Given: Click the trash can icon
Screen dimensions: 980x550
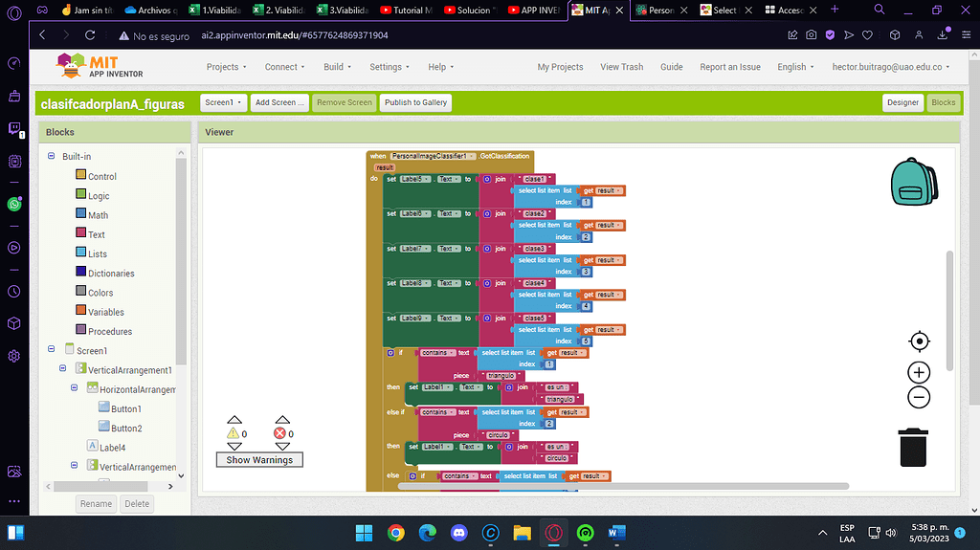Looking at the screenshot, I should pos(913,448).
